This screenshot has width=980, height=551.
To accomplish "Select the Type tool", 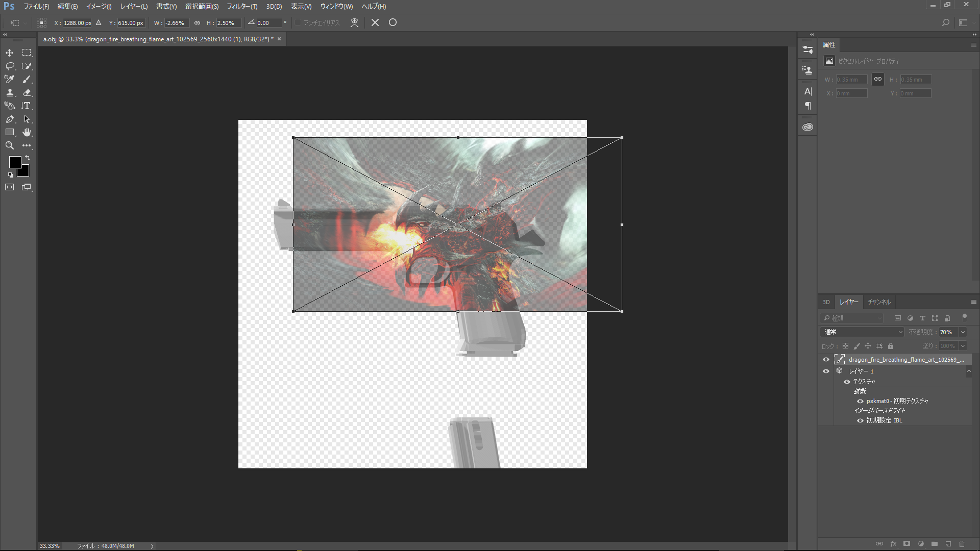I will click(x=27, y=106).
